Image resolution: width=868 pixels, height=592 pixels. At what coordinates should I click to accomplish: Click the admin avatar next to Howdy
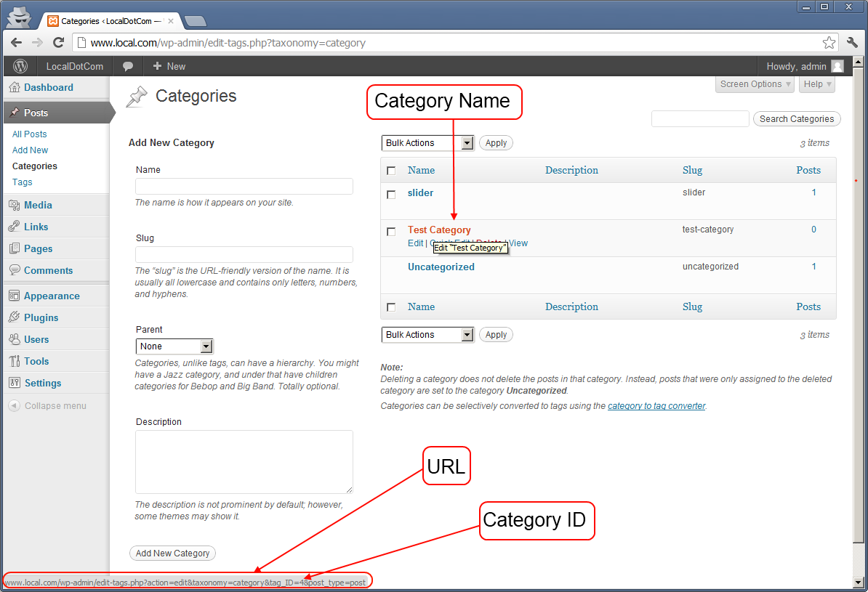[x=837, y=66]
